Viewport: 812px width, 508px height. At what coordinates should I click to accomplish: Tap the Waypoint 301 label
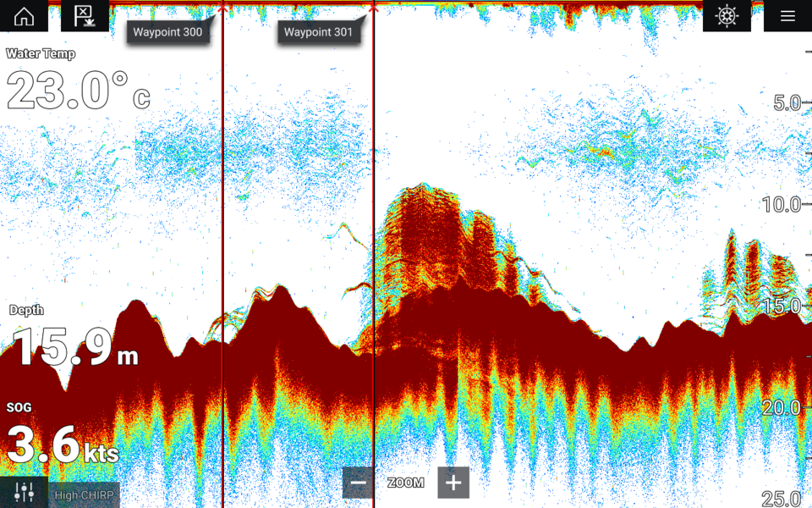coord(318,32)
